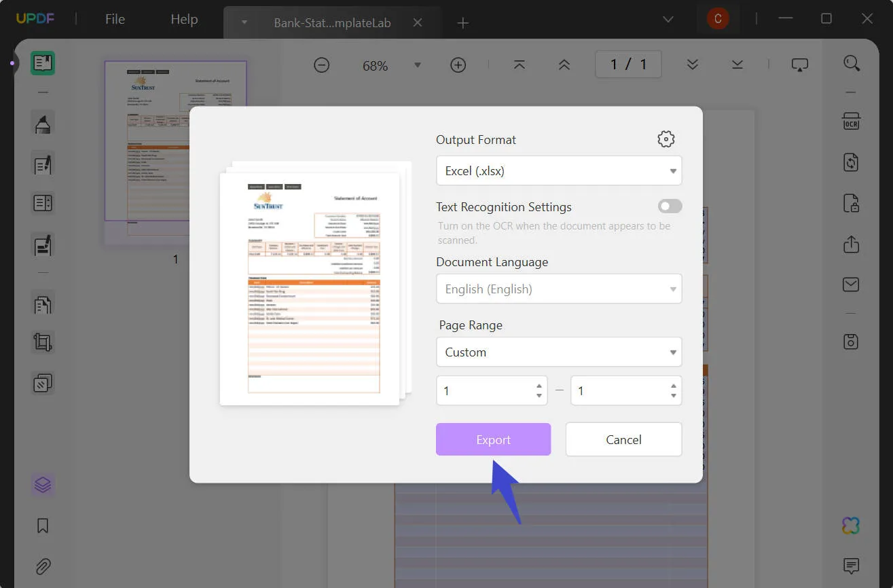Open the Convert PDF export tool
The width and height of the screenshot is (893, 588).
pyautogui.click(x=851, y=162)
